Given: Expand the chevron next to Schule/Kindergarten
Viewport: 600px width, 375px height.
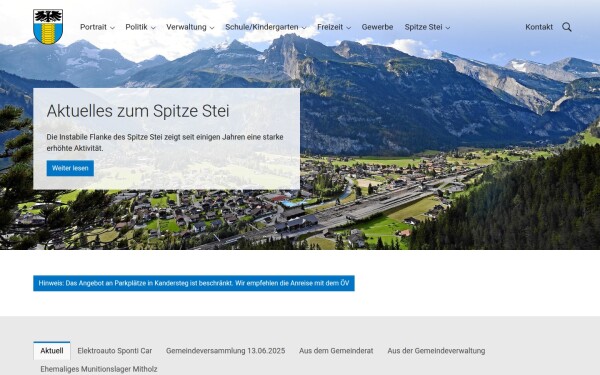Looking at the screenshot, I should tap(304, 28).
